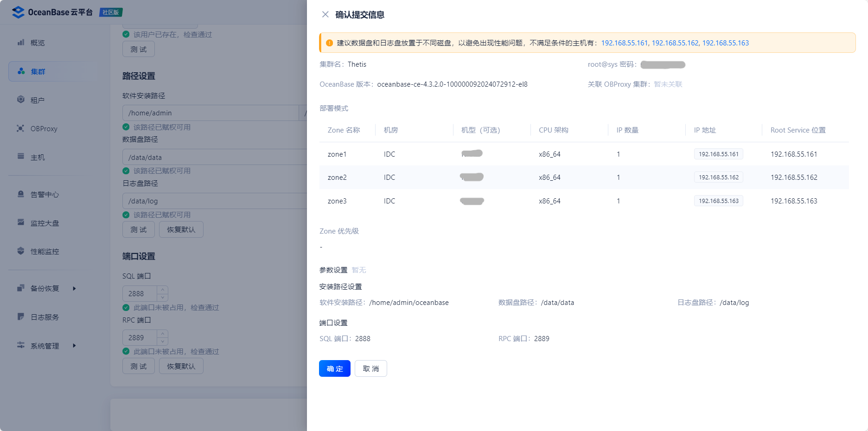This screenshot has height=431, width=868.
Task: Click host link 192.168.55.162 in the warning banner
Action: tap(675, 43)
